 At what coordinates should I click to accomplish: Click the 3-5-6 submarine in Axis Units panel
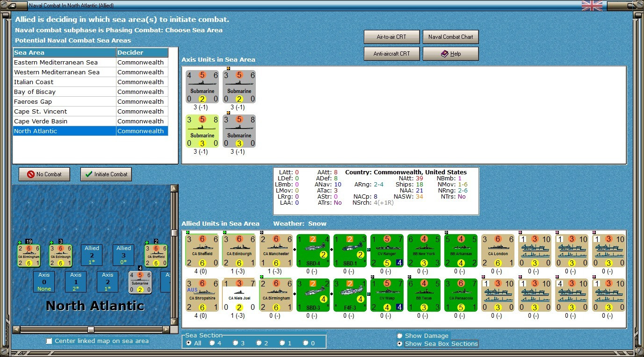pos(239,87)
